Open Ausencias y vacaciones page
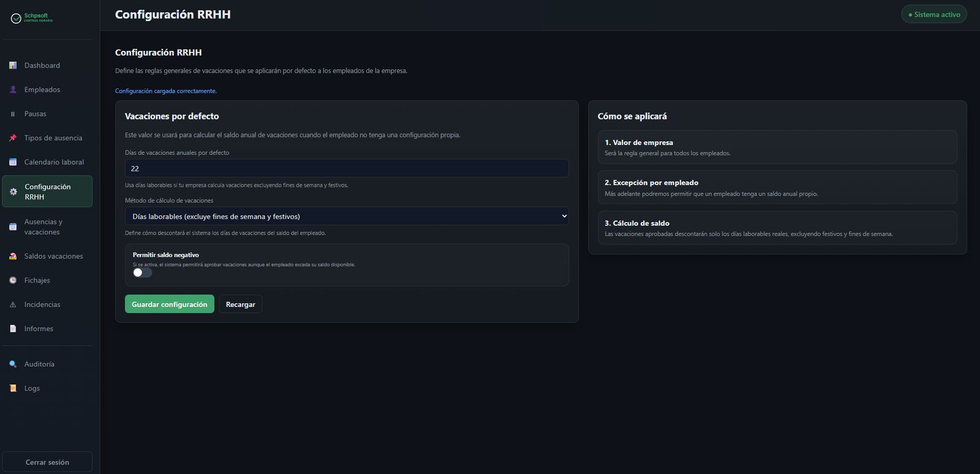The image size is (980, 474). [x=47, y=227]
